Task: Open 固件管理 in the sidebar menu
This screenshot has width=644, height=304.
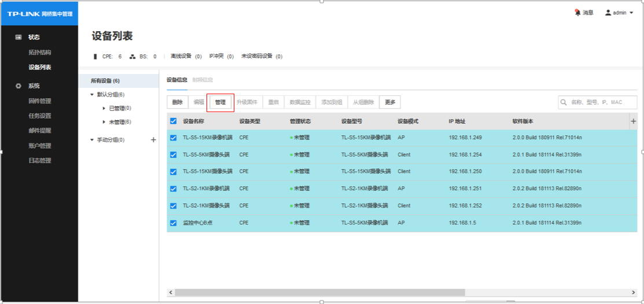Action: pyautogui.click(x=40, y=101)
